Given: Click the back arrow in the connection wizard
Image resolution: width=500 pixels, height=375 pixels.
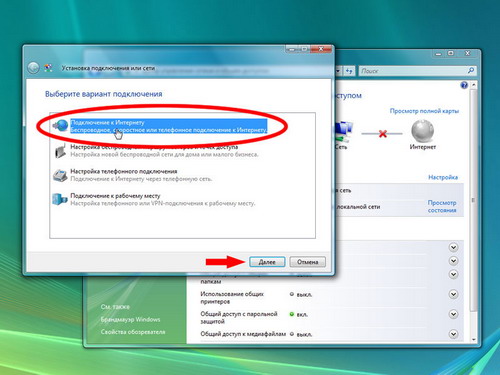Looking at the screenshot, I should (33, 68).
